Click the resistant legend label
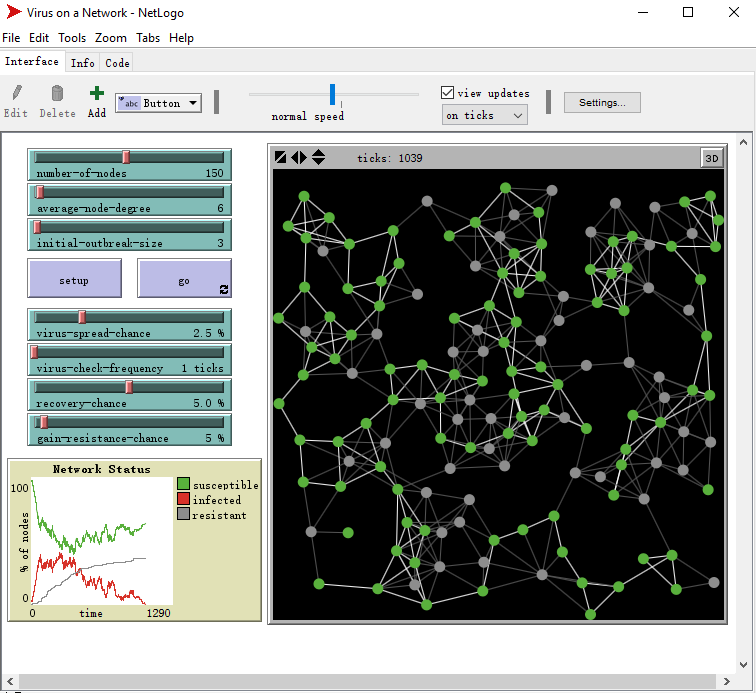Screen dimensions: 756x693 pyautogui.click(x=219, y=516)
